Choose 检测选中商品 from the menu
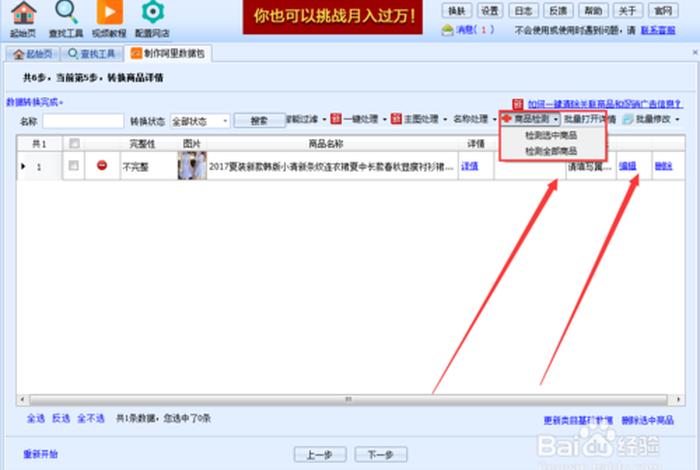Screen dimensions: 700x470 point(551,135)
